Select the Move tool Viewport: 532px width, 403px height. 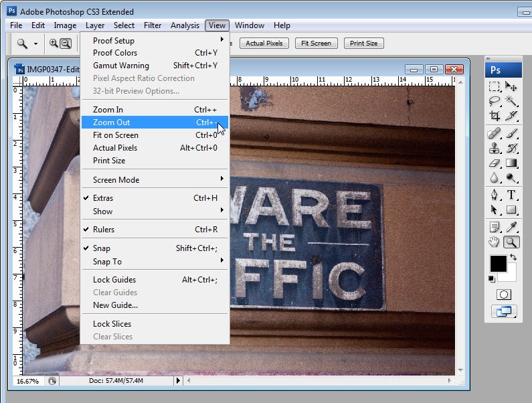[x=511, y=86]
